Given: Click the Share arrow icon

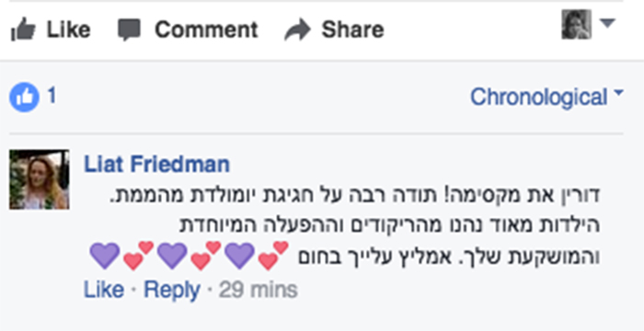Looking at the screenshot, I should click(x=297, y=30).
